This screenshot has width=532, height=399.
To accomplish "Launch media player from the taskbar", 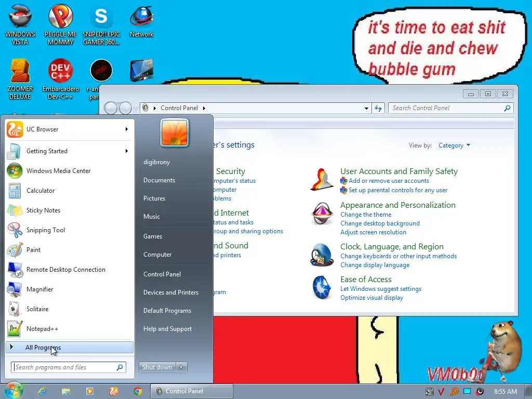I will tap(89, 391).
